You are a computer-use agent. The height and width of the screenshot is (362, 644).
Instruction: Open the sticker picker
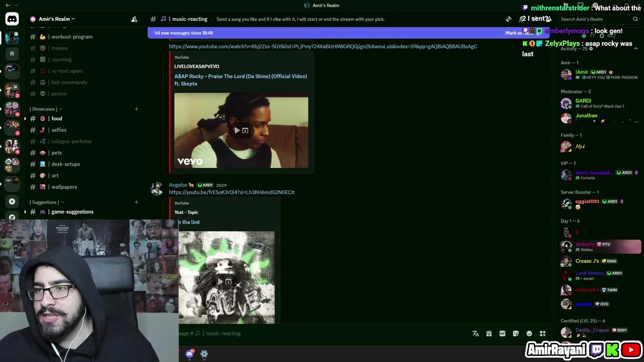click(x=516, y=333)
